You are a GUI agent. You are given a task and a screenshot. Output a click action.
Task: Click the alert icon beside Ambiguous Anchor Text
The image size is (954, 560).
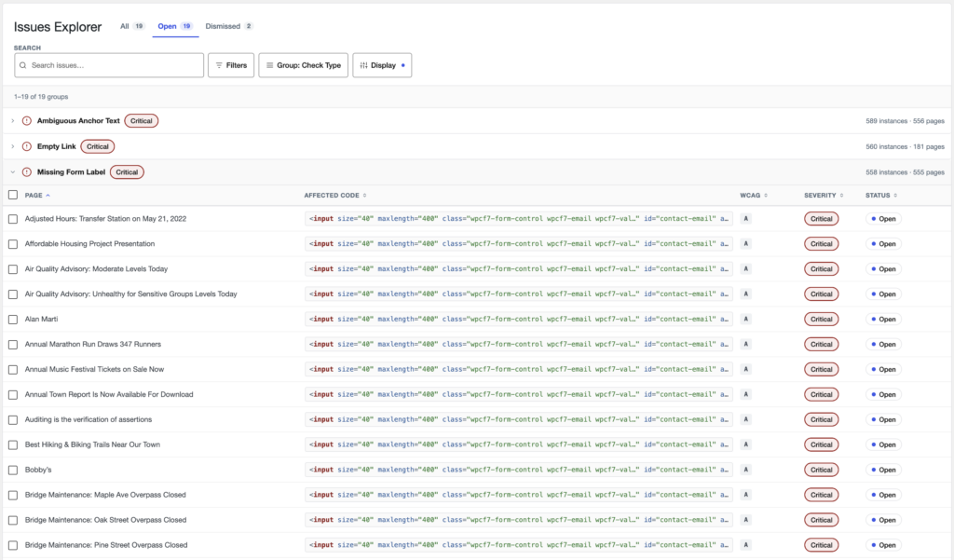click(x=27, y=120)
